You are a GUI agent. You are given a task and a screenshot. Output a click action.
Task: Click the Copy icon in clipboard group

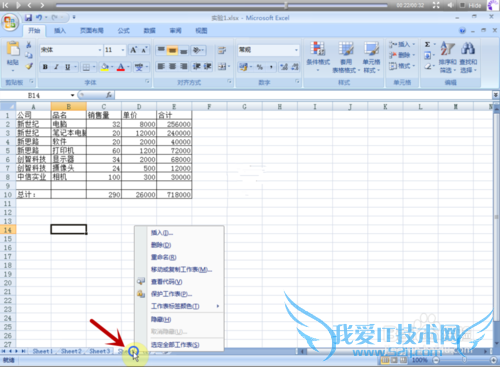tap(29, 55)
